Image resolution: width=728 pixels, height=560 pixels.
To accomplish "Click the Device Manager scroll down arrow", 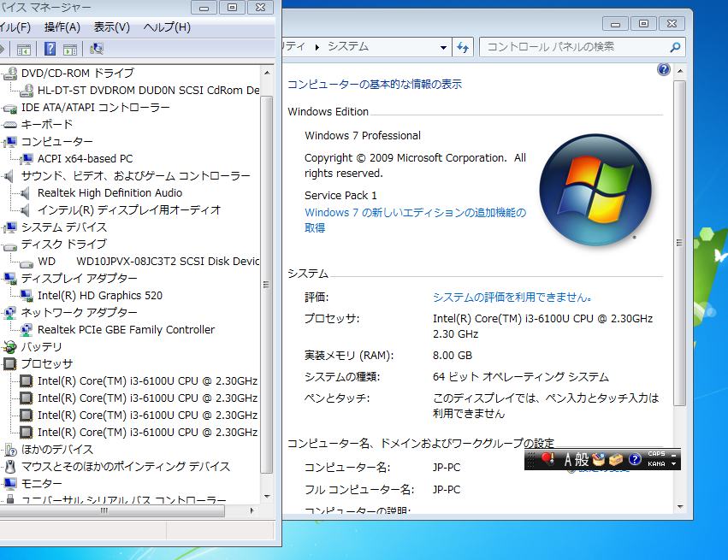I will (x=267, y=497).
